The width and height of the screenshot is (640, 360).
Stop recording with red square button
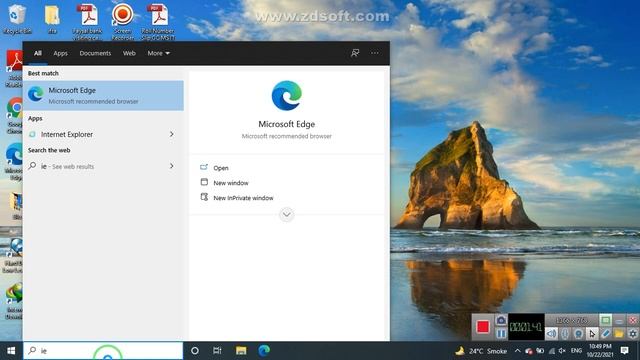point(482,327)
